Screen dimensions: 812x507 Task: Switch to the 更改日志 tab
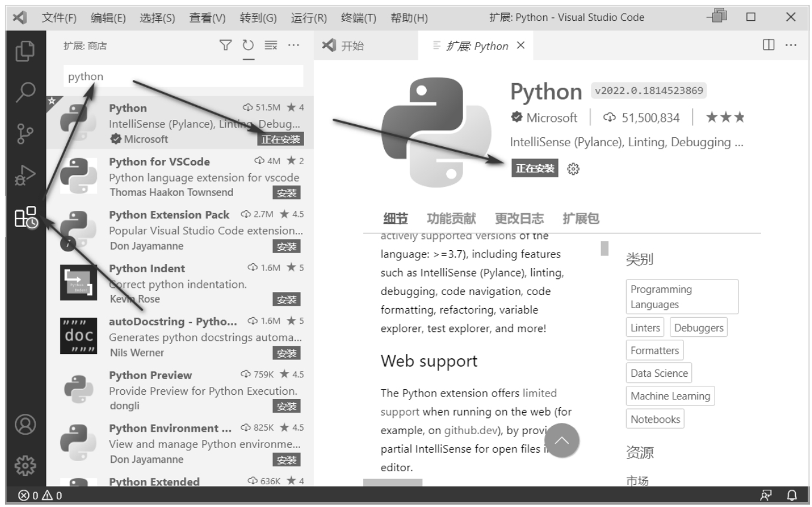click(519, 219)
